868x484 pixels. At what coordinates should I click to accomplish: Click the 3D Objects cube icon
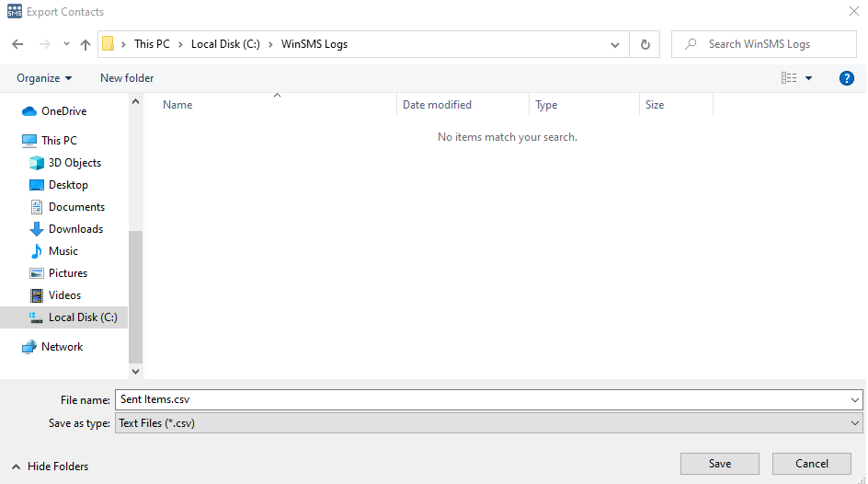(37, 163)
